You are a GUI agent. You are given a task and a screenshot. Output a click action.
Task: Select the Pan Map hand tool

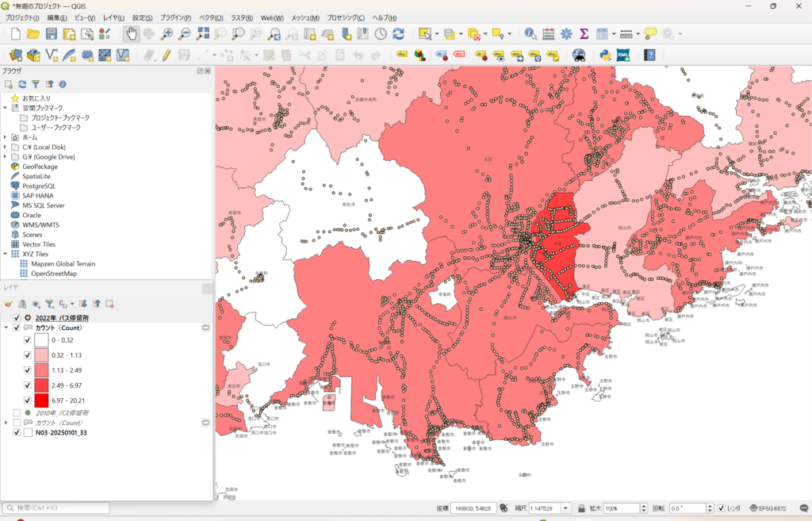point(131,34)
